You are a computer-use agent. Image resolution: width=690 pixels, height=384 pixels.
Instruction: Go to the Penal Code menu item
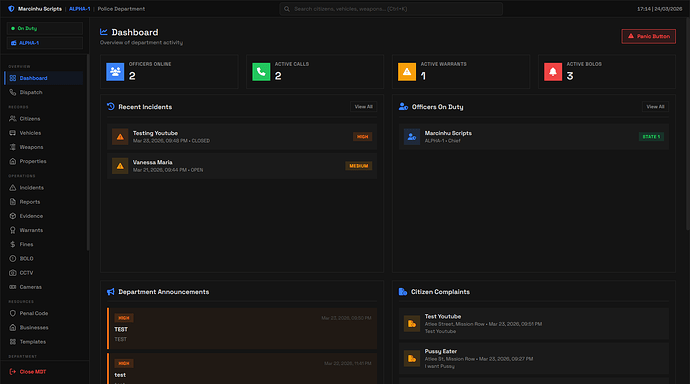coord(44,313)
